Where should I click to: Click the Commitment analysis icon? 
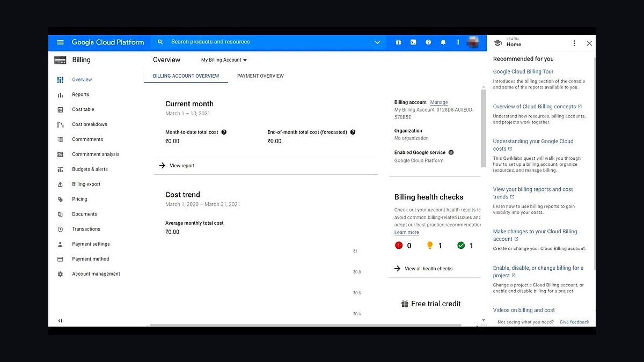(x=60, y=154)
